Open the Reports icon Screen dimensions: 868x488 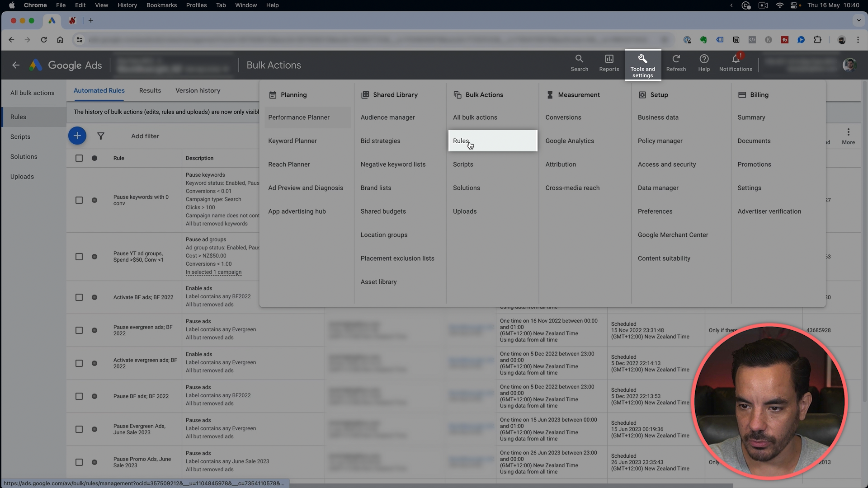pyautogui.click(x=609, y=59)
